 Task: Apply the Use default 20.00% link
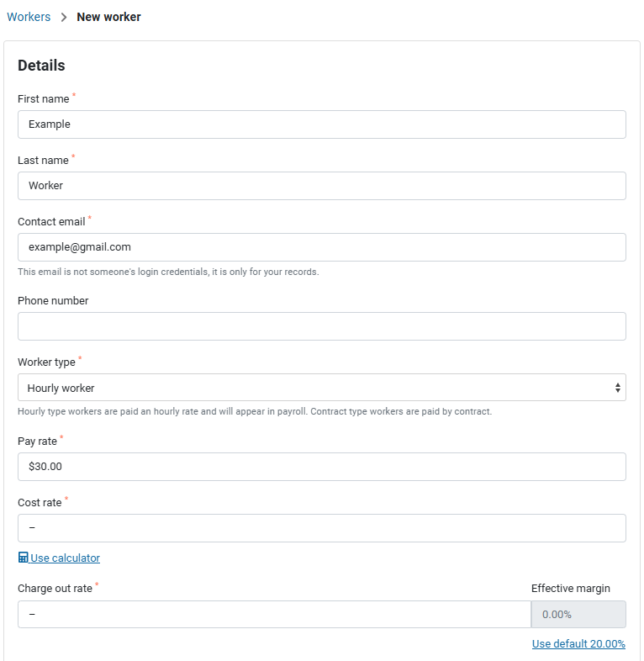(578, 644)
